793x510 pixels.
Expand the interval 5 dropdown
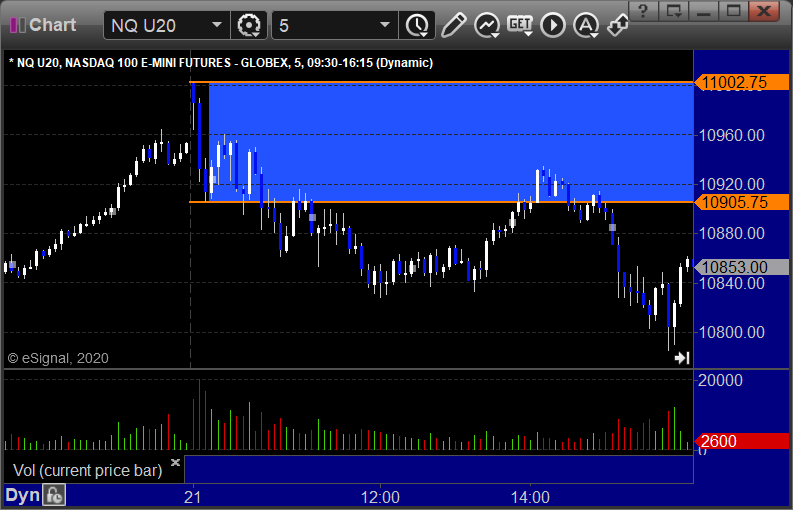[385, 25]
